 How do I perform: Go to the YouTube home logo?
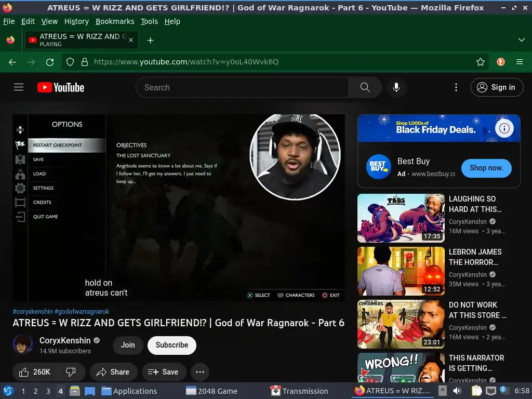point(61,87)
